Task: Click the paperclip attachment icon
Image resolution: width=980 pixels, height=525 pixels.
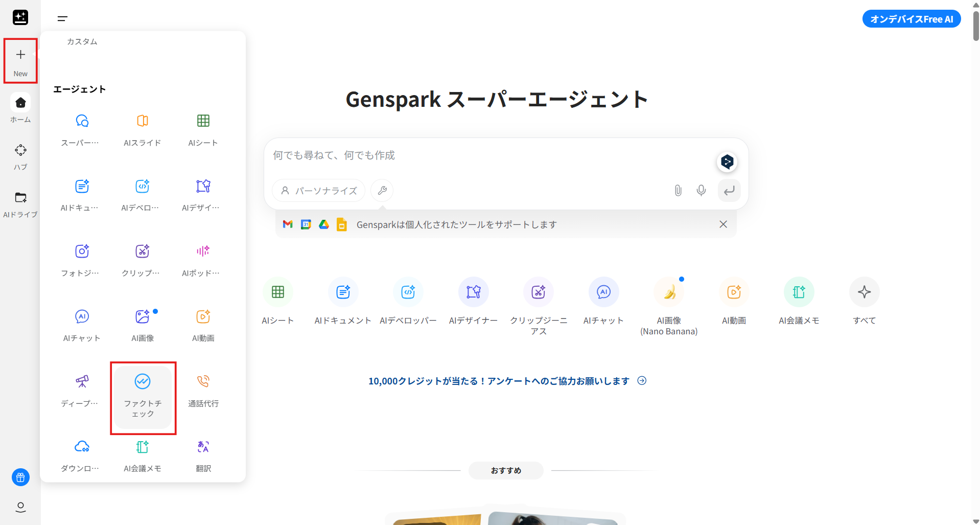Action: coord(678,190)
